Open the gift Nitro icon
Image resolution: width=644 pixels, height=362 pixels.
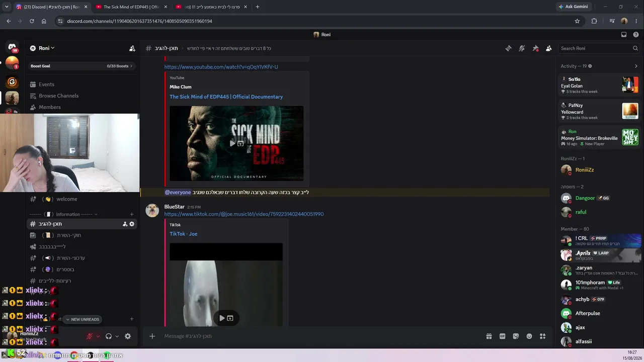(489, 336)
